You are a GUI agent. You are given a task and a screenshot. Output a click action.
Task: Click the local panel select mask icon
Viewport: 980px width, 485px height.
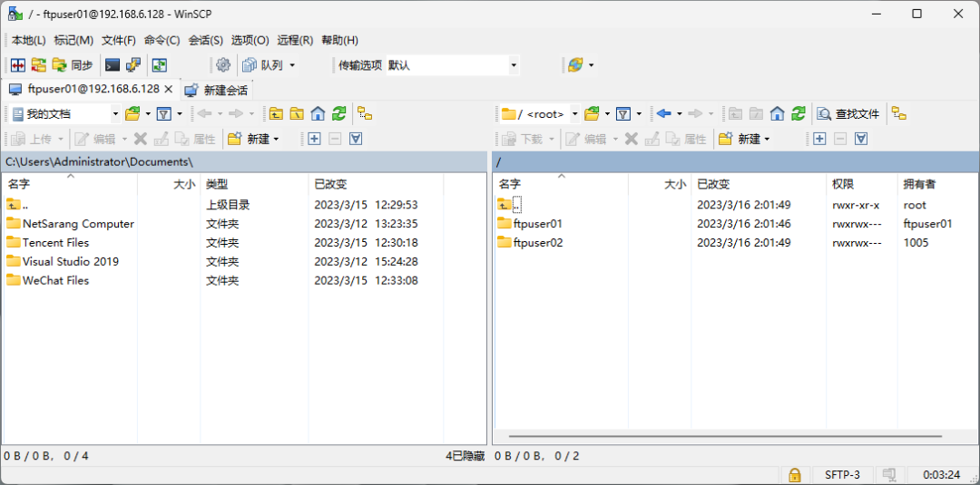coord(356,140)
